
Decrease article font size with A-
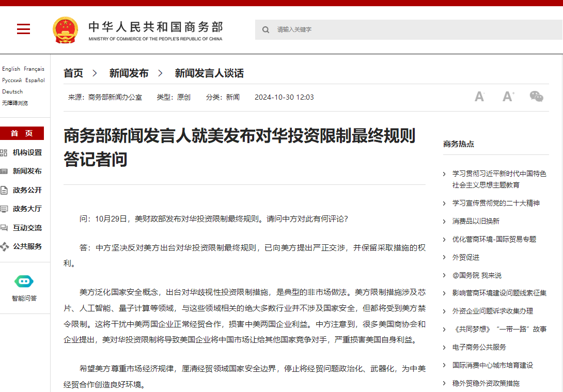(x=479, y=97)
